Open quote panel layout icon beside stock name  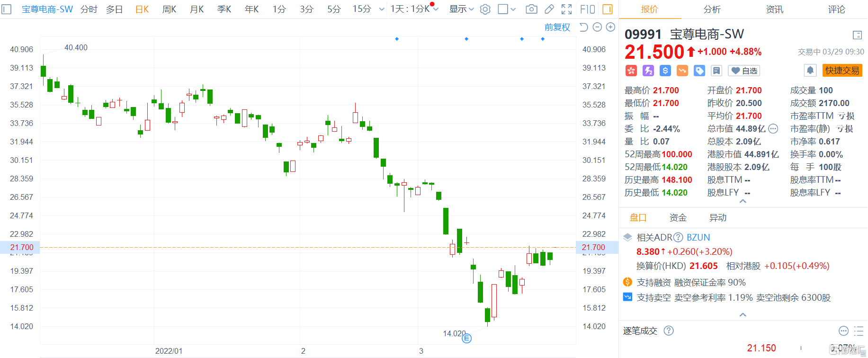click(857, 35)
